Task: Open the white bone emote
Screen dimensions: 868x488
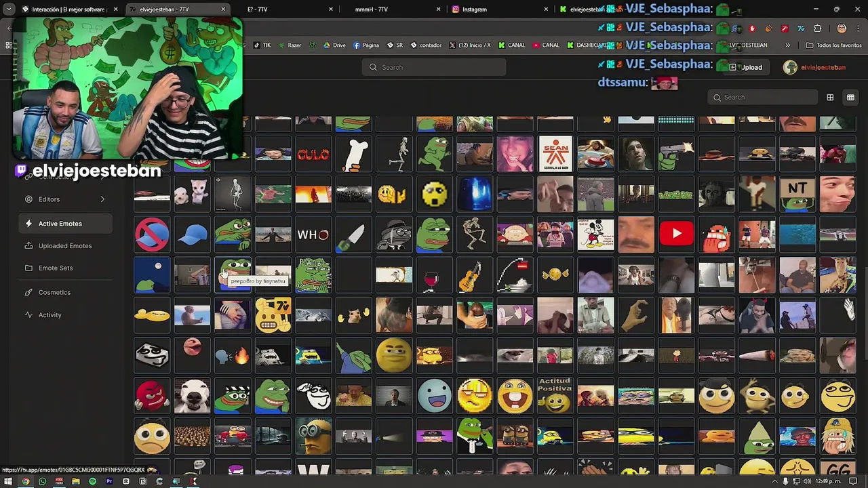Action: [x=354, y=155]
